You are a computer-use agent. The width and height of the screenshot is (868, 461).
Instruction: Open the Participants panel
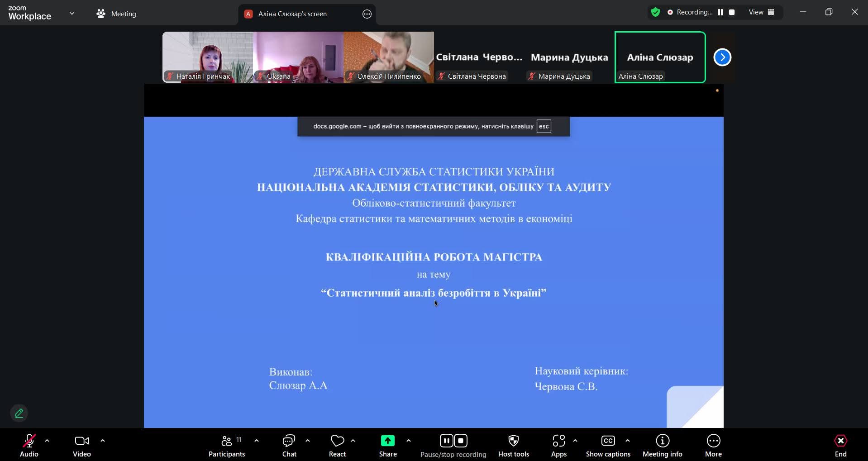[x=226, y=446]
